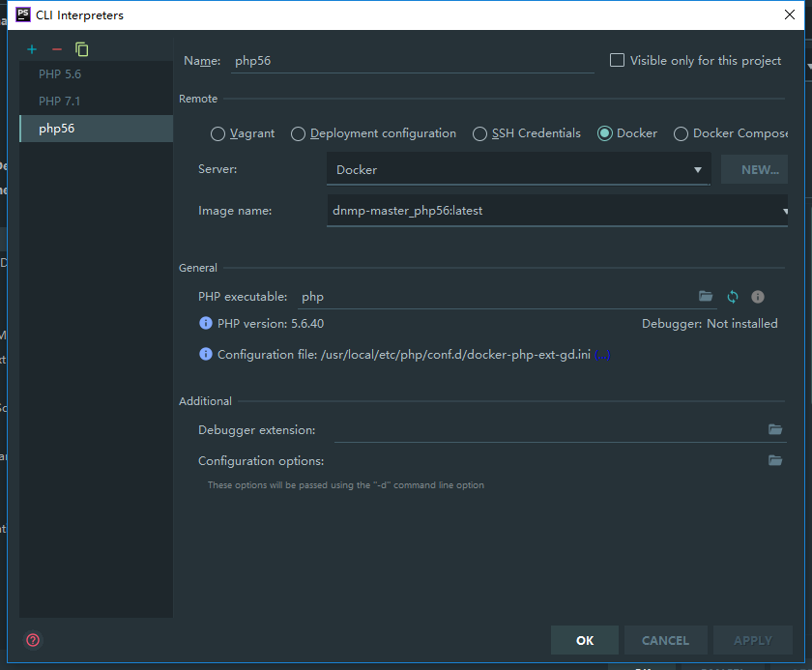Click the PhpStorm logo in title bar
812x670 pixels.
coord(23,15)
